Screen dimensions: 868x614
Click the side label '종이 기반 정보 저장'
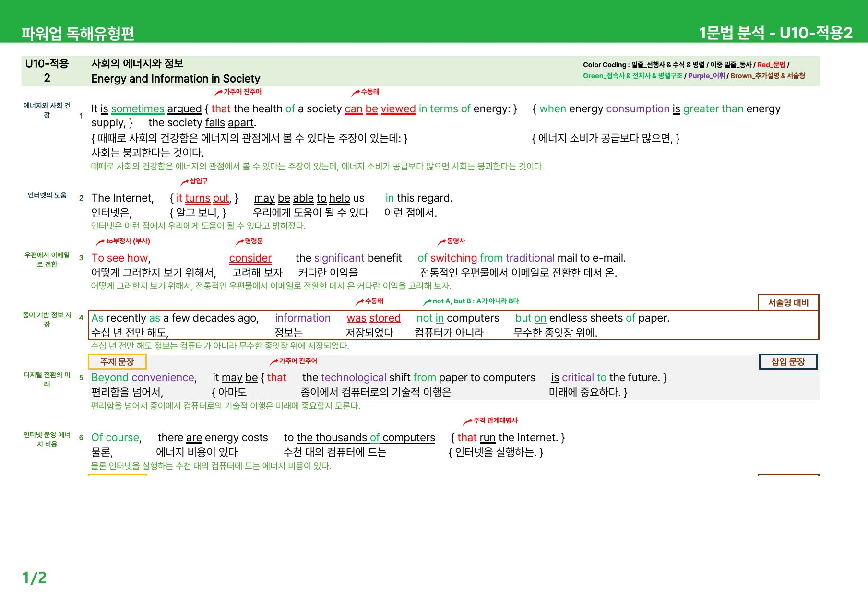click(x=47, y=320)
